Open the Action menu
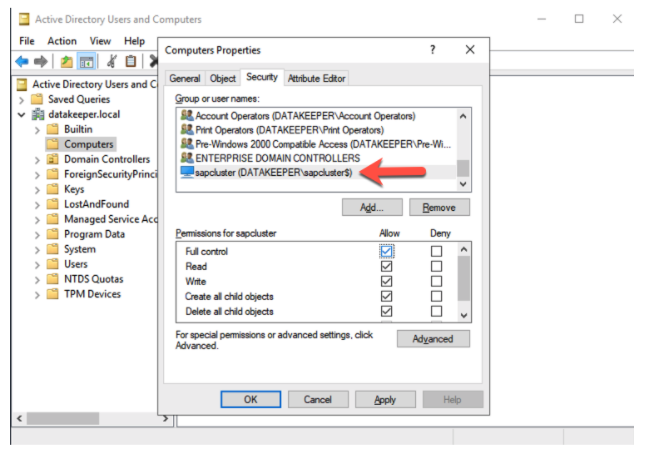Screen dimensions: 648x452 point(62,41)
